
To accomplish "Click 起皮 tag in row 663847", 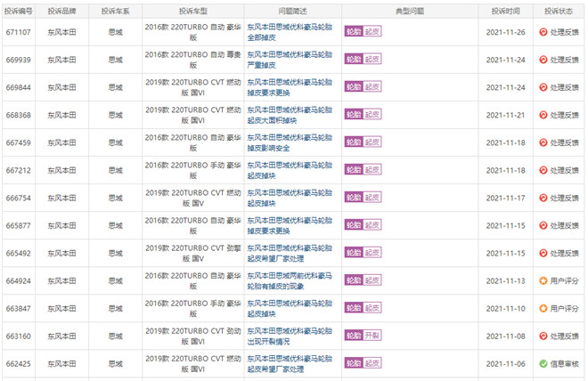I will tap(372, 308).
